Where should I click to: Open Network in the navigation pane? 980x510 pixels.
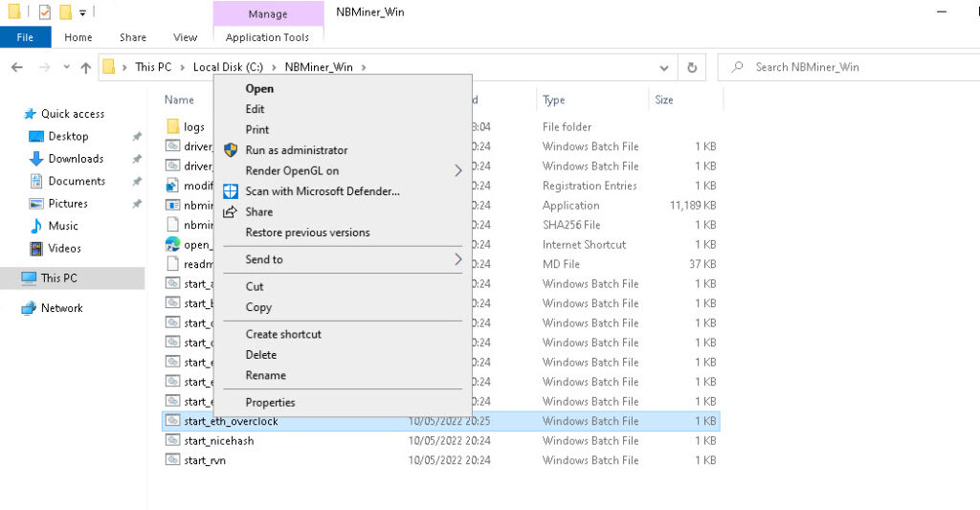61,308
